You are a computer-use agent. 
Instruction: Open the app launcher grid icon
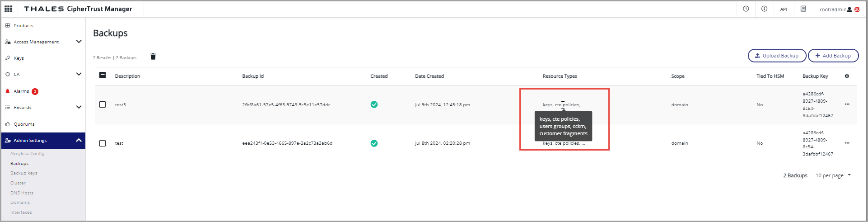[8, 9]
